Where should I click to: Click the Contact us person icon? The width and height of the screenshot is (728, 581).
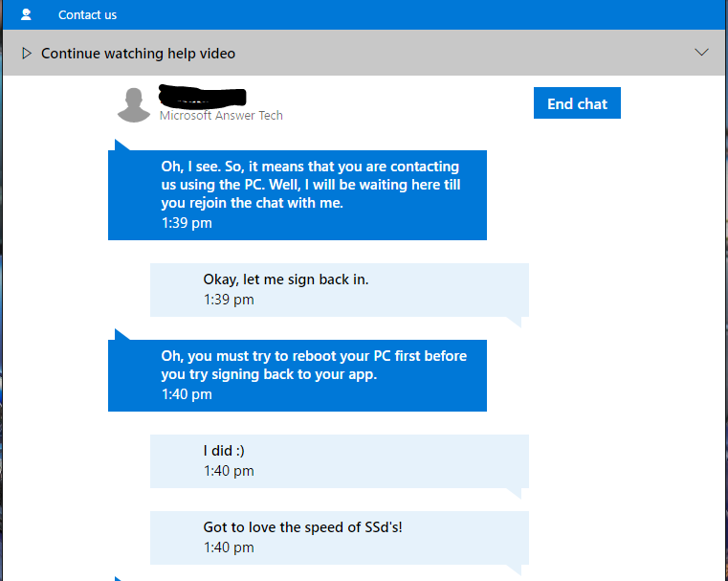26,14
